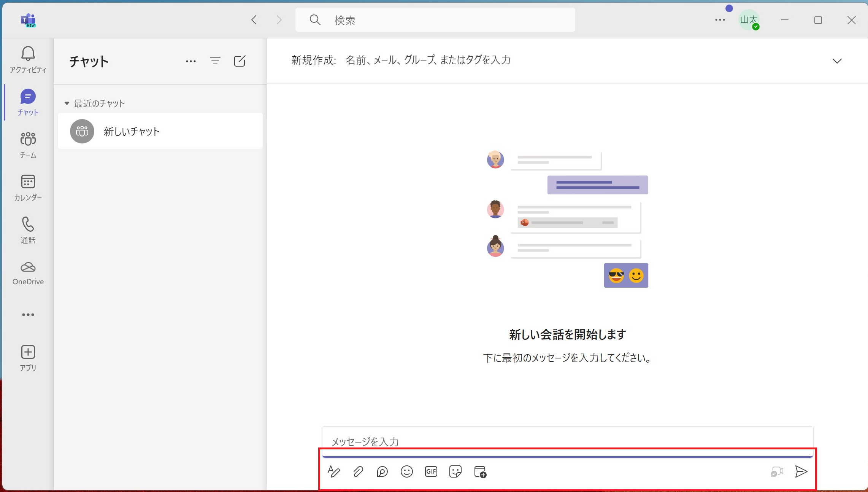Screen dimensions: 868x492
Task: Open settings and more ellipsis in title bar
Action: click(720, 20)
